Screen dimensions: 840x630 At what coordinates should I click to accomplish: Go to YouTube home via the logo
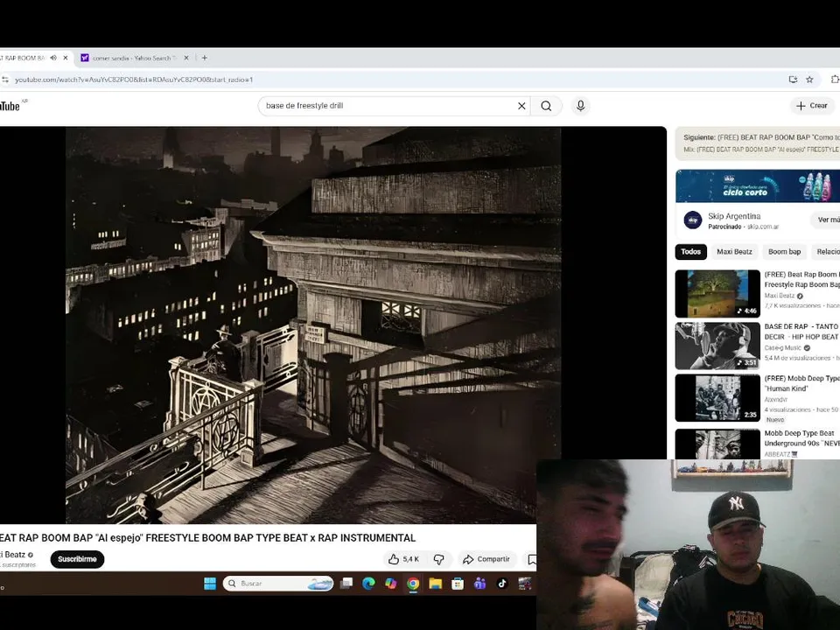11,106
